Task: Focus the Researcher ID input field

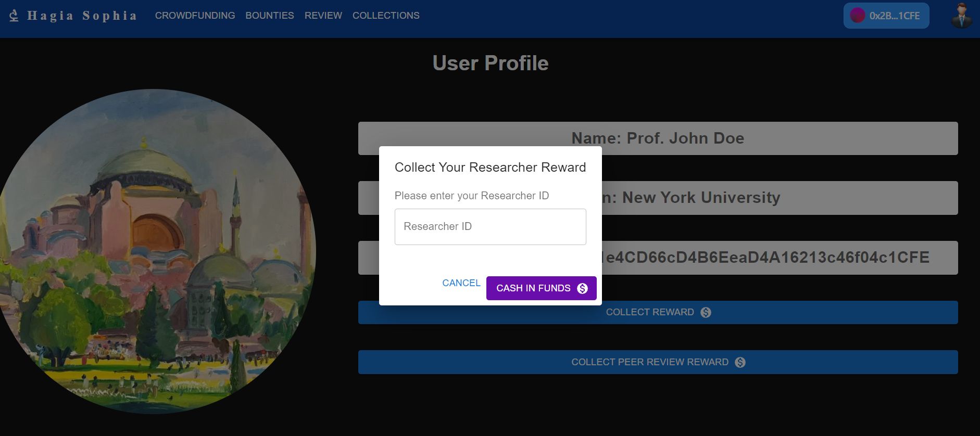Action: click(x=490, y=227)
